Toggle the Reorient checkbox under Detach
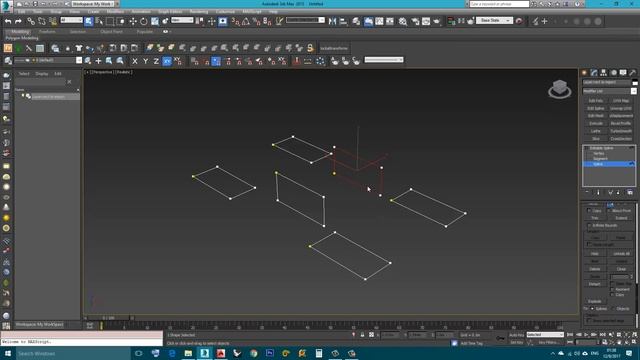Screen dimensions: 640x360 point(612,289)
